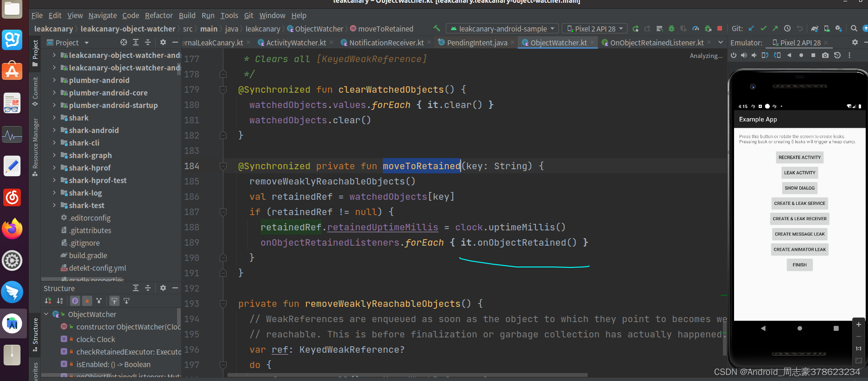
Task: Click the Android home circle on emulator screen
Action: click(799, 328)
